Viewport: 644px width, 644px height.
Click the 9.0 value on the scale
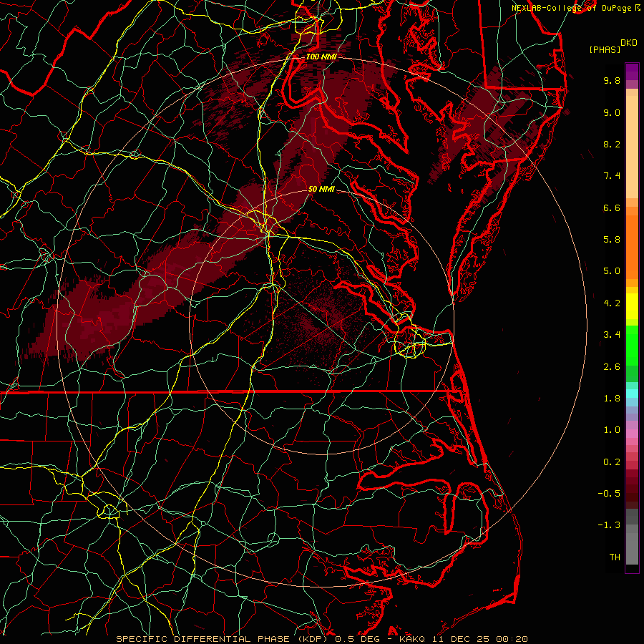(x=612, y=112)
